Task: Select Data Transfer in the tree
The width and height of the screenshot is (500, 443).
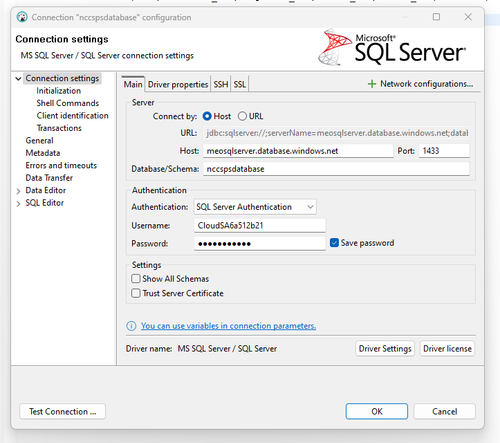Action: tap(49, 178)
